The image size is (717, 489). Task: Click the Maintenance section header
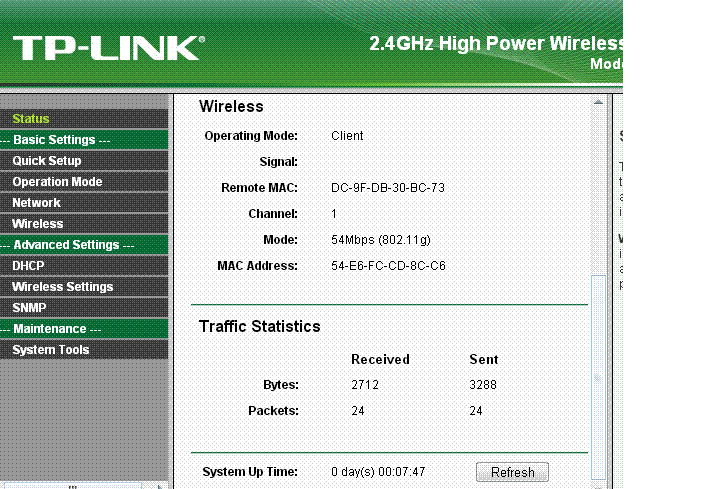[84, 329]
